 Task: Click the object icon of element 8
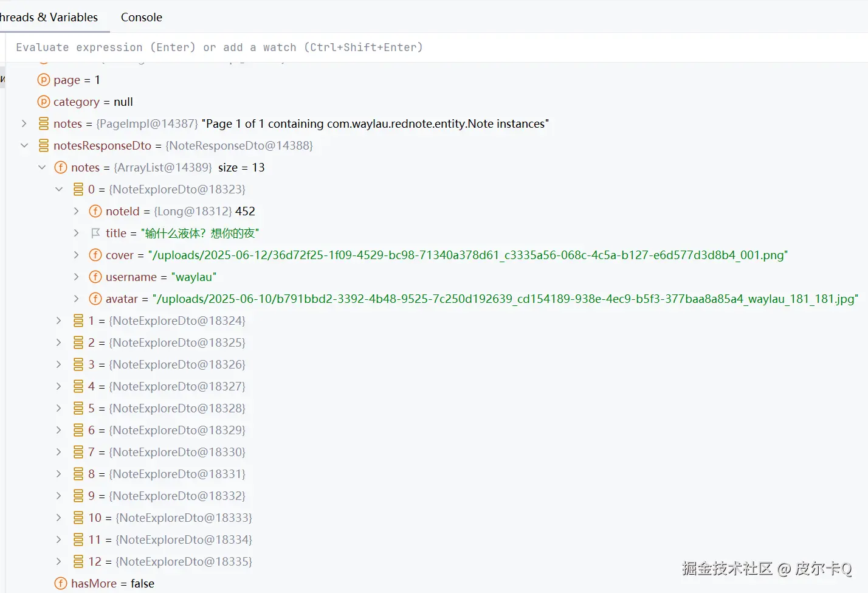coord(78,474)
